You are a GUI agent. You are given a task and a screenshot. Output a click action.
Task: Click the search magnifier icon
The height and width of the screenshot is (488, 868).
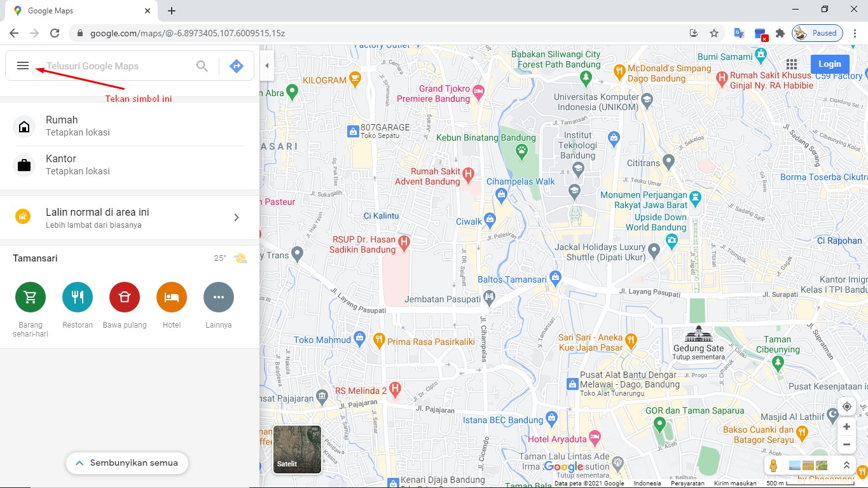[x=202, y=66]
